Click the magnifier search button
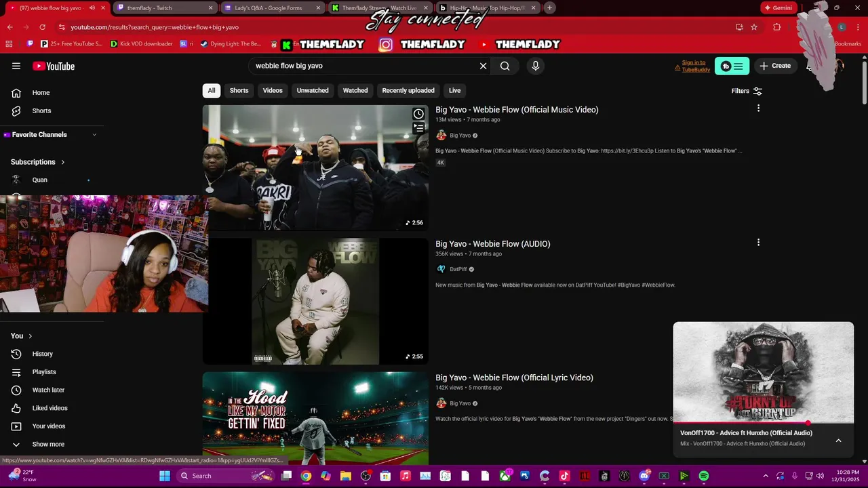This screenshot has width=868, height=488. pyautogui.click(x=505, y=66)
